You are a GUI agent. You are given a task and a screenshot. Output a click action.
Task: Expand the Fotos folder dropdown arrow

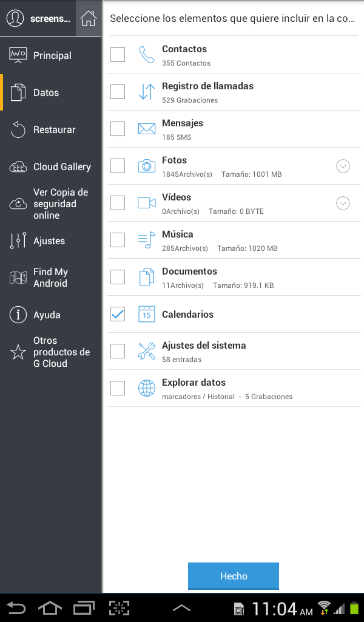pos(343,166)
